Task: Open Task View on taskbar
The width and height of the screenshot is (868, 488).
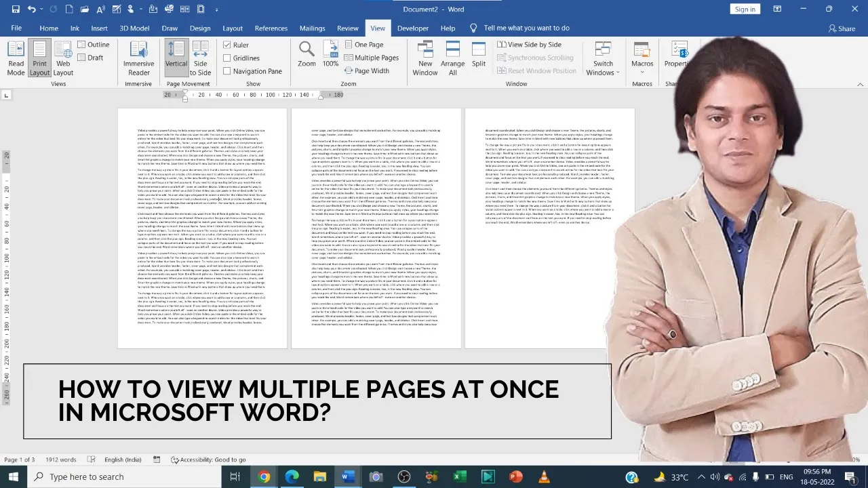Action: [235, 477]
